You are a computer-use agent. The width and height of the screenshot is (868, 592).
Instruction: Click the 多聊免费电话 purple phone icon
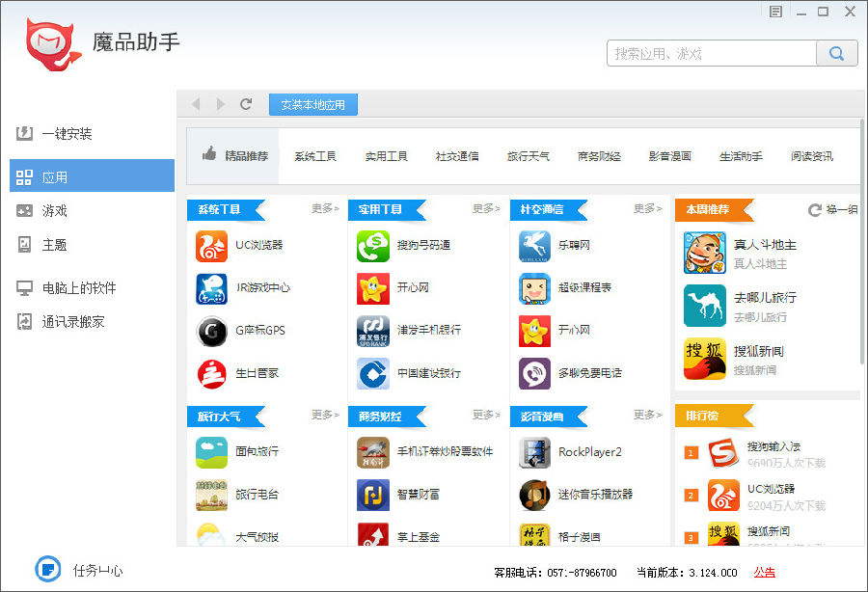click(x=534, y=374)
